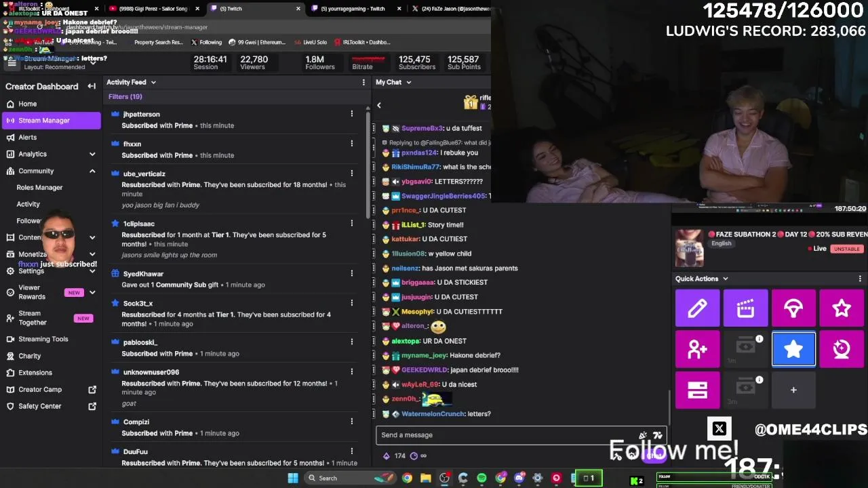
Task: Open options for SyedKhawar gift entry
Action: [x=351, y=273]
